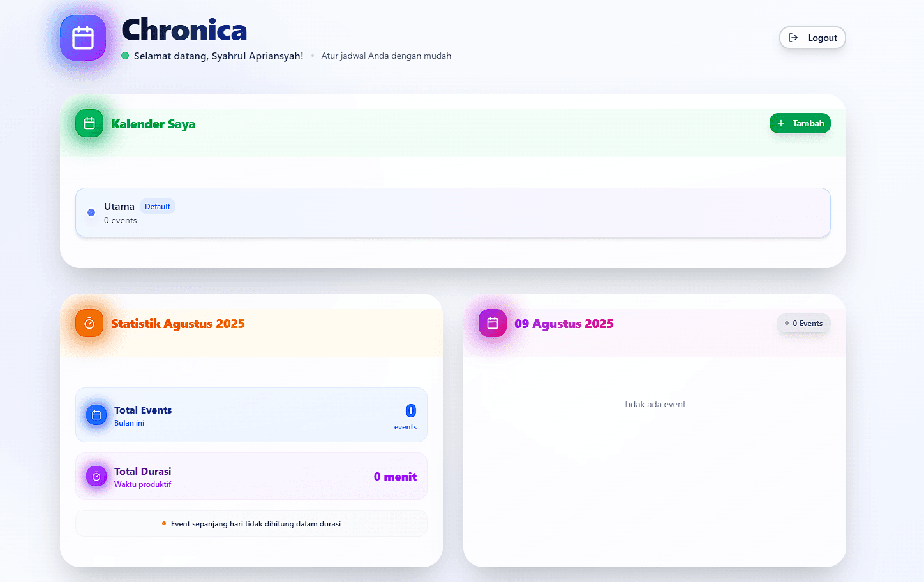
Task: Click the Chronica title text
Action: [184, 30]
